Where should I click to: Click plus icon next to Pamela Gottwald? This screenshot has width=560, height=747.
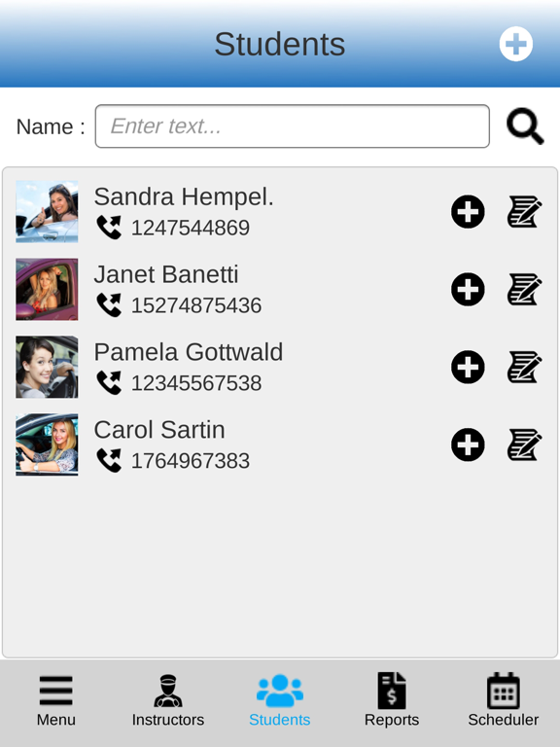point(468,367)
